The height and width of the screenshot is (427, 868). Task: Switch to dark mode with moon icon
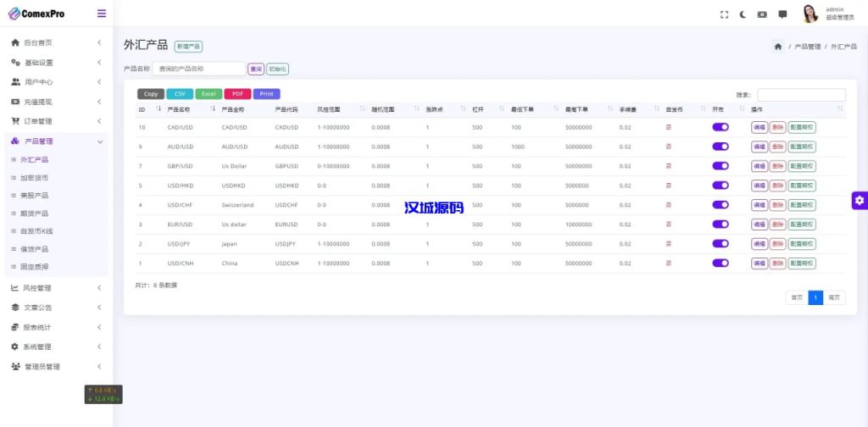(743, 14)
